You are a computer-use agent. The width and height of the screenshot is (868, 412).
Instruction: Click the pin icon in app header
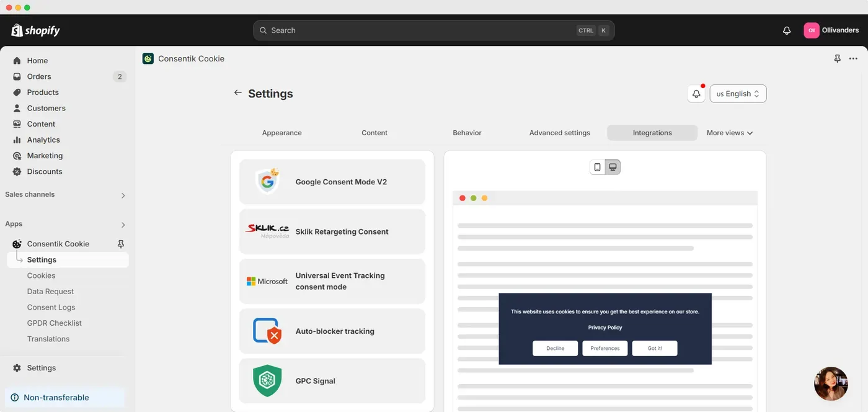pos(838,58)
